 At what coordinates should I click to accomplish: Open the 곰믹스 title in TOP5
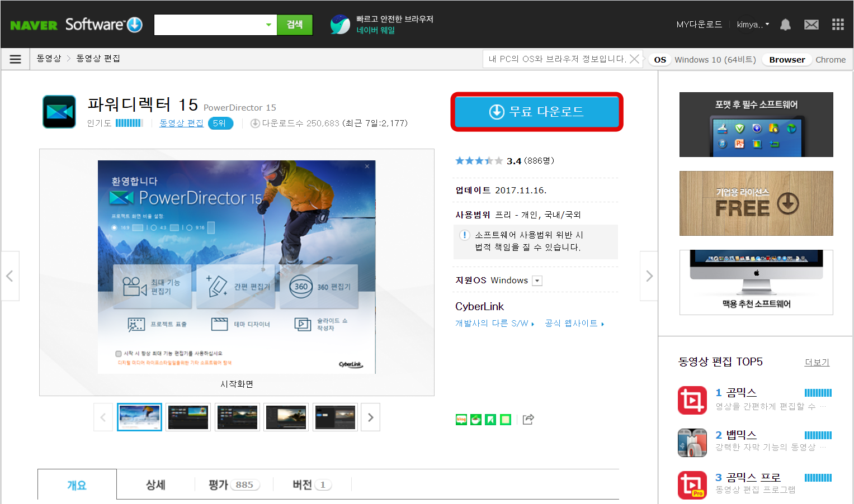(741, 393)
